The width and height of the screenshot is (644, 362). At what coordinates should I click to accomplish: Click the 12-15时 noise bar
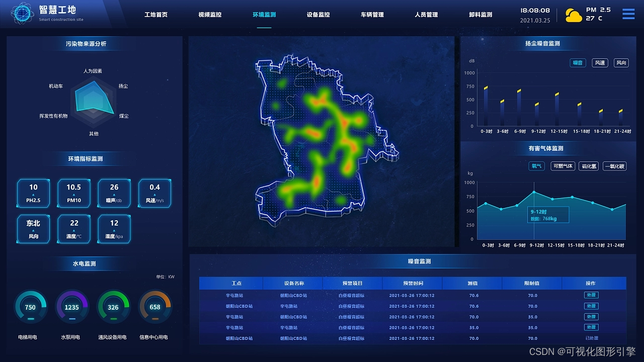[x=557, y=109]
